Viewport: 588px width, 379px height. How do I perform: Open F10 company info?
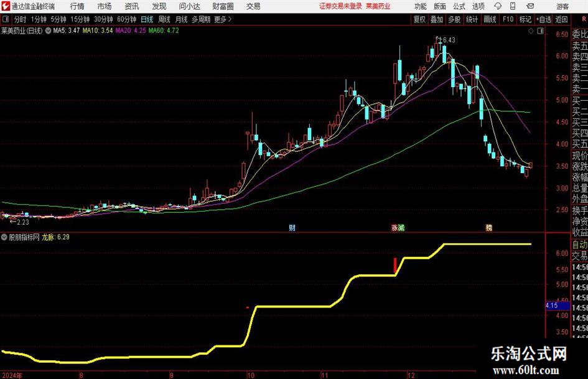(508, 19)
